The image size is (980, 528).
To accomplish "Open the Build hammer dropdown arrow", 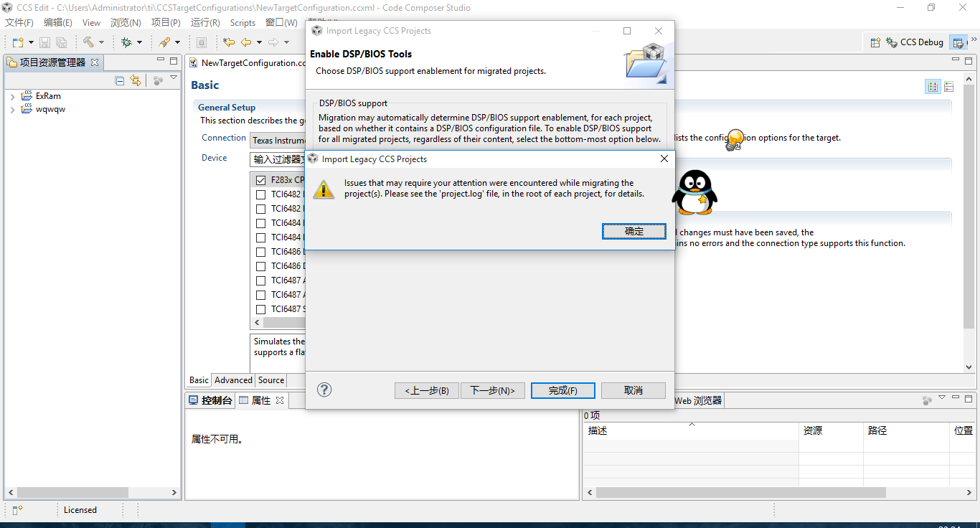I will pyautogui.click(x=101, y=43).
